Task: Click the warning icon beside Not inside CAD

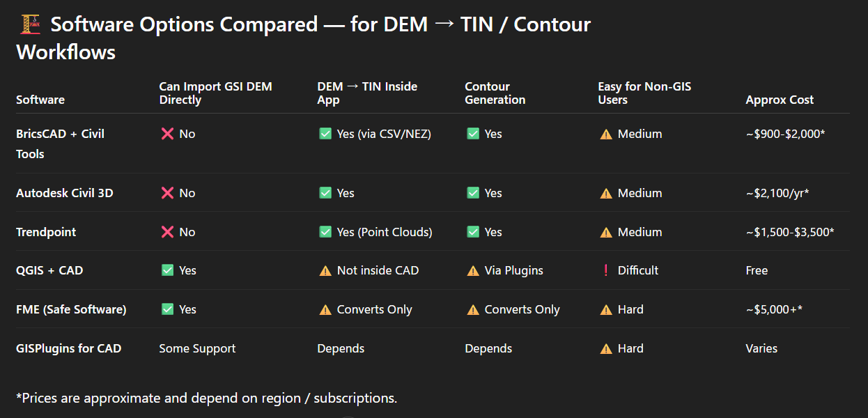Action: coord(325,270)
